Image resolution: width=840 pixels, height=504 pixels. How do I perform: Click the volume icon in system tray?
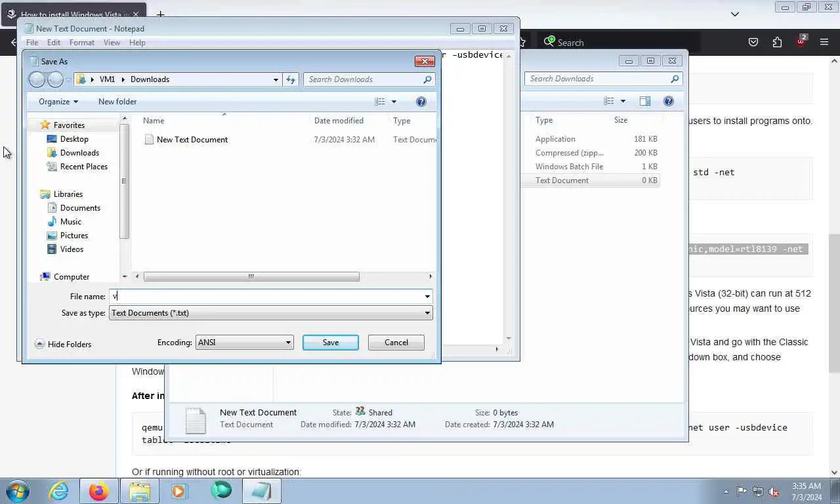click(774, 492)
